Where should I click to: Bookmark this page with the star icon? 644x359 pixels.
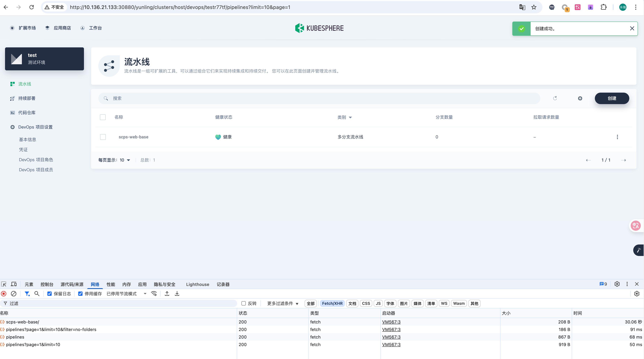[534, 7]
